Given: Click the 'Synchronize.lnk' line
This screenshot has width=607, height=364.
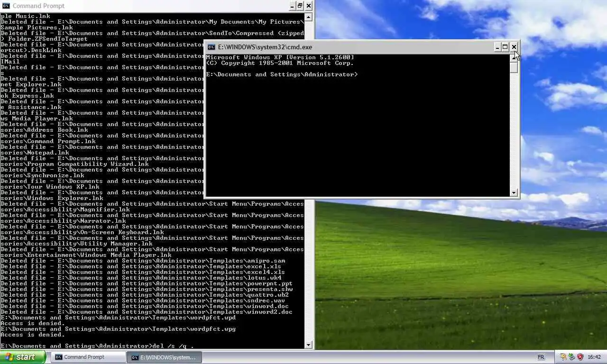Looking at the screenshot, I should click(42, 175).
